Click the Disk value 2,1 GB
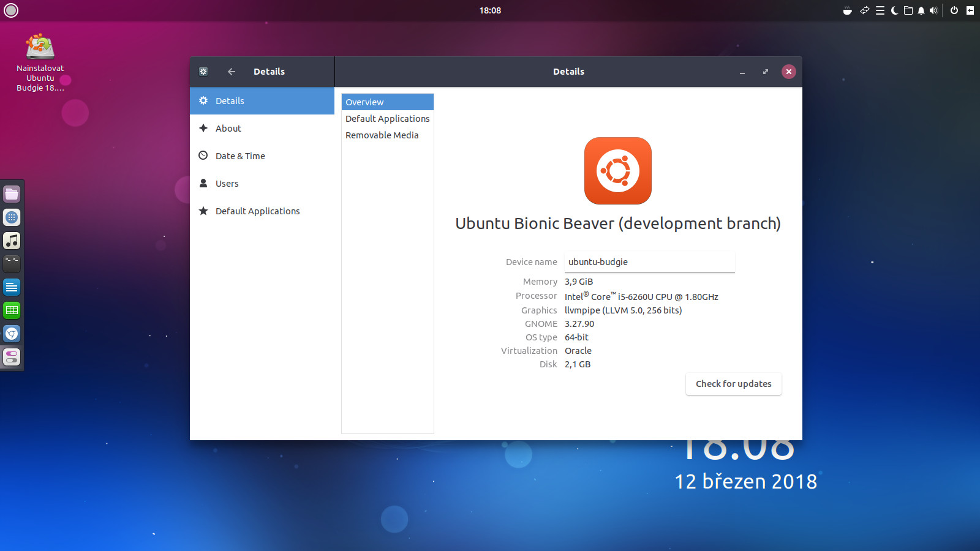980x551 pixels. [x=578, y=364]
